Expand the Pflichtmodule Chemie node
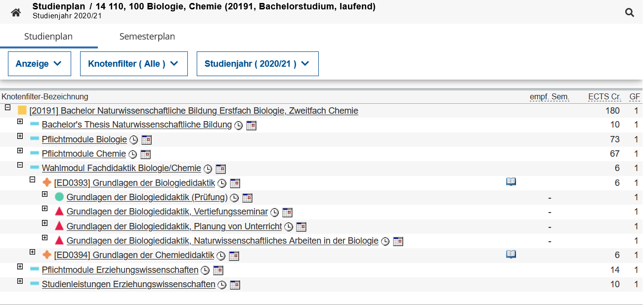This screenshot has height=305, width=644. pyautogui.click(x=20, y=151)
